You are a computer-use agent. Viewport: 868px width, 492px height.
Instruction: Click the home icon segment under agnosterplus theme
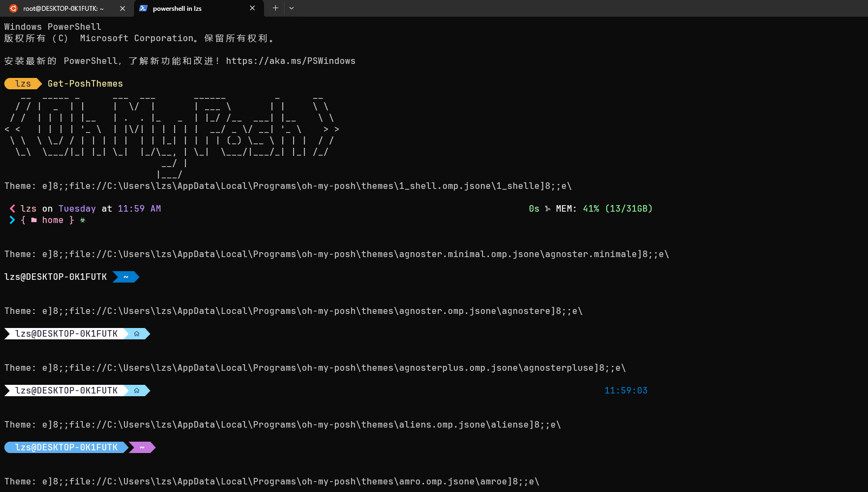137,390
